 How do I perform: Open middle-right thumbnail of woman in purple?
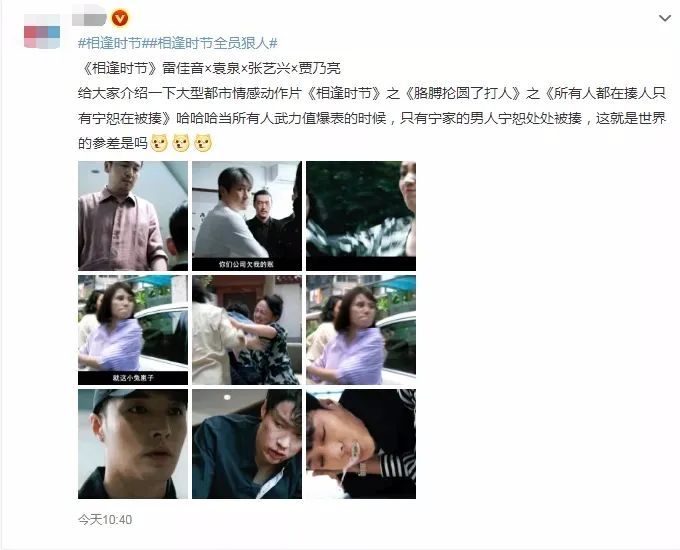361,330
